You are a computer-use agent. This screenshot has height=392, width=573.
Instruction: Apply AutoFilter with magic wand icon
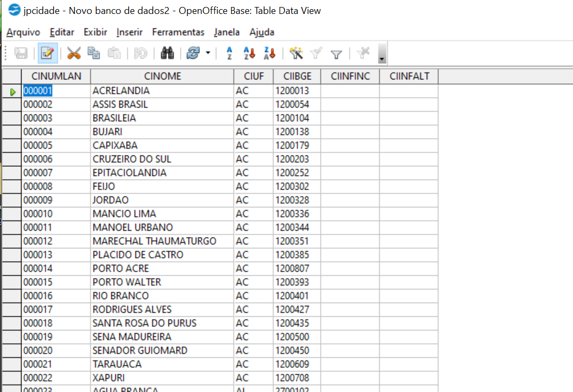pos(296,53)
